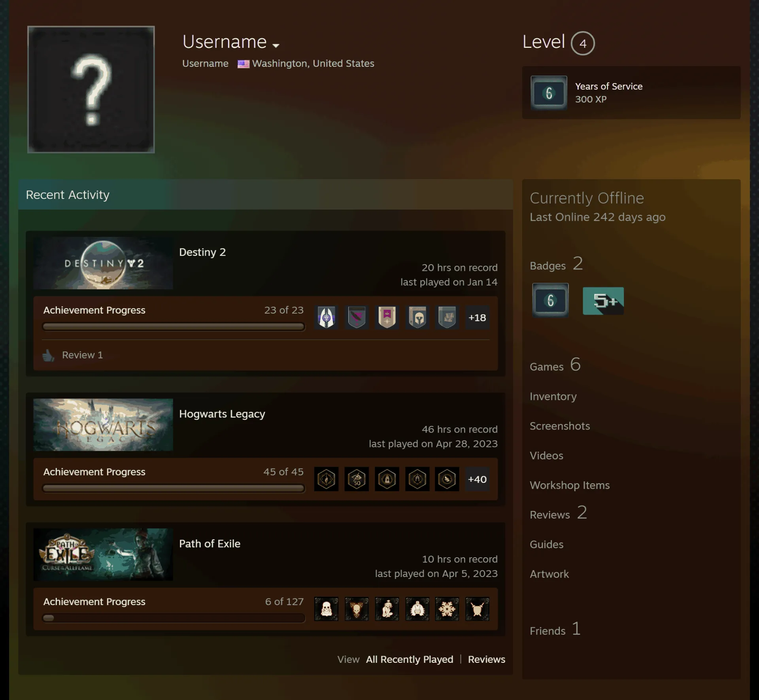
Task: Open the Reviews link at bottom
Action: [x=487, y=659]
